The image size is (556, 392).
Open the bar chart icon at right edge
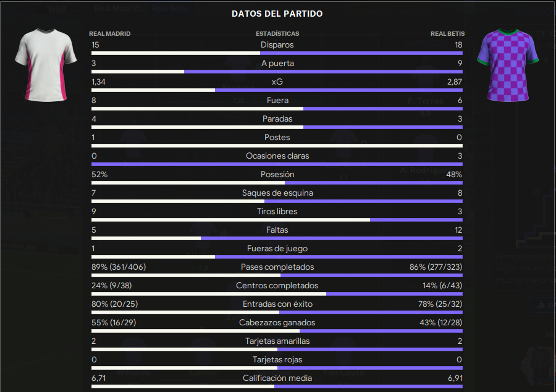click(x=541, y=305)
